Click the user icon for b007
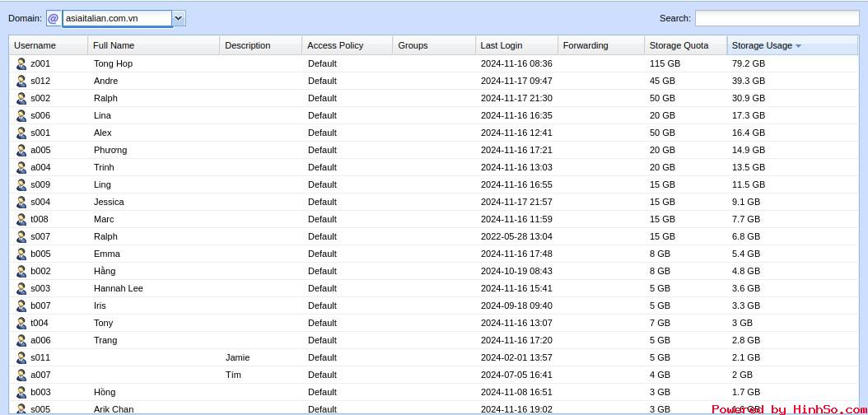This screenshot has width=868, height=415. [x=21, y=305]
